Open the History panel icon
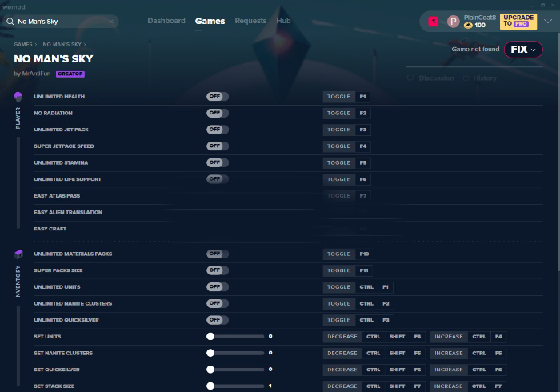 point(466,78)
